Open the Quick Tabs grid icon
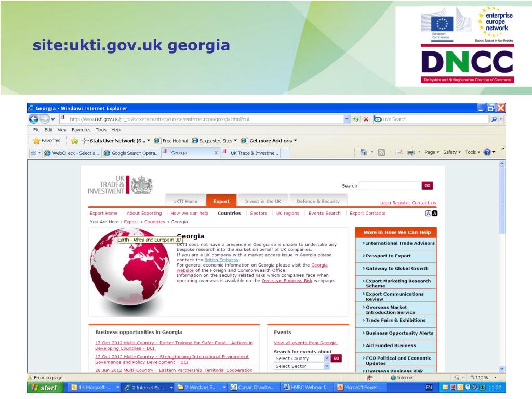Screen dimensions: 532x399 coord(33,153)
